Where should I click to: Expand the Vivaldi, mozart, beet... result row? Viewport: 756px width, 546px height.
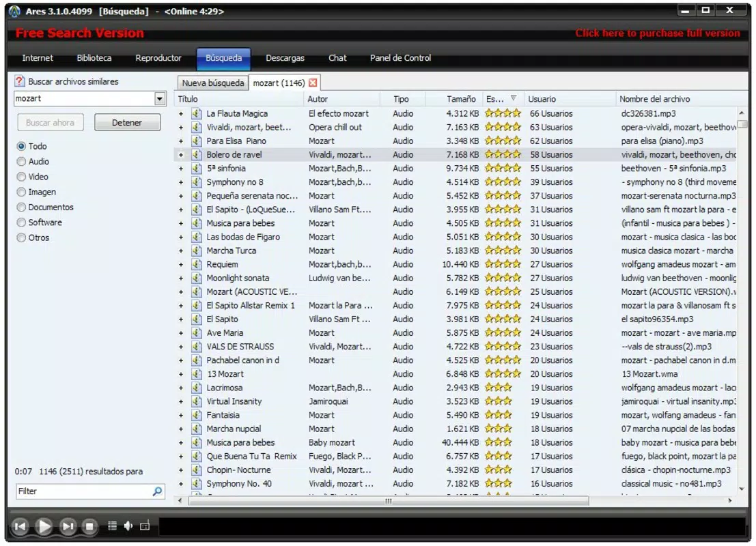tap(181, 128)
